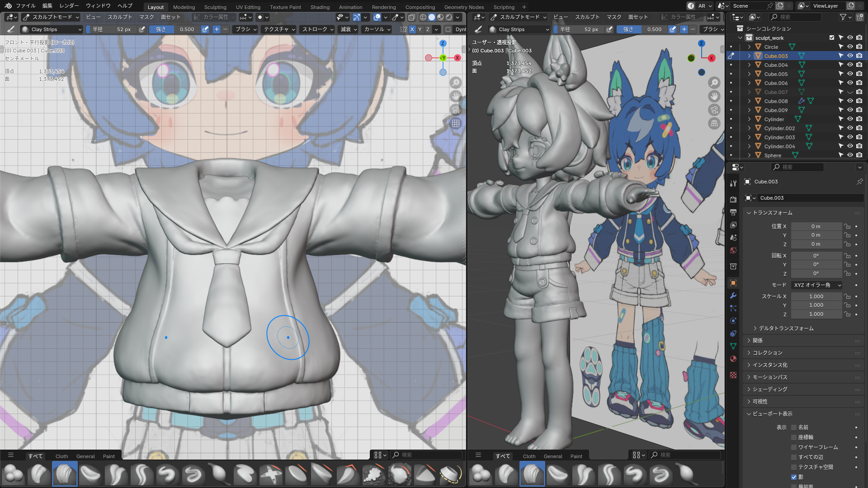868x488 pixels.
Task: Click the zoom view magnifier icon in left viewport
Action: point(456,83)
